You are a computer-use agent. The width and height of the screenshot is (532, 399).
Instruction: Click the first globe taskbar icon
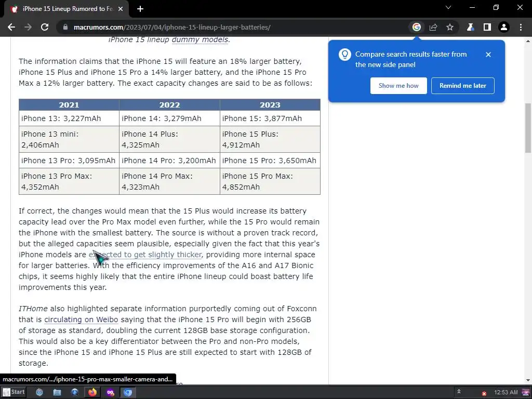pyautogui.click(x=39, y=393)
